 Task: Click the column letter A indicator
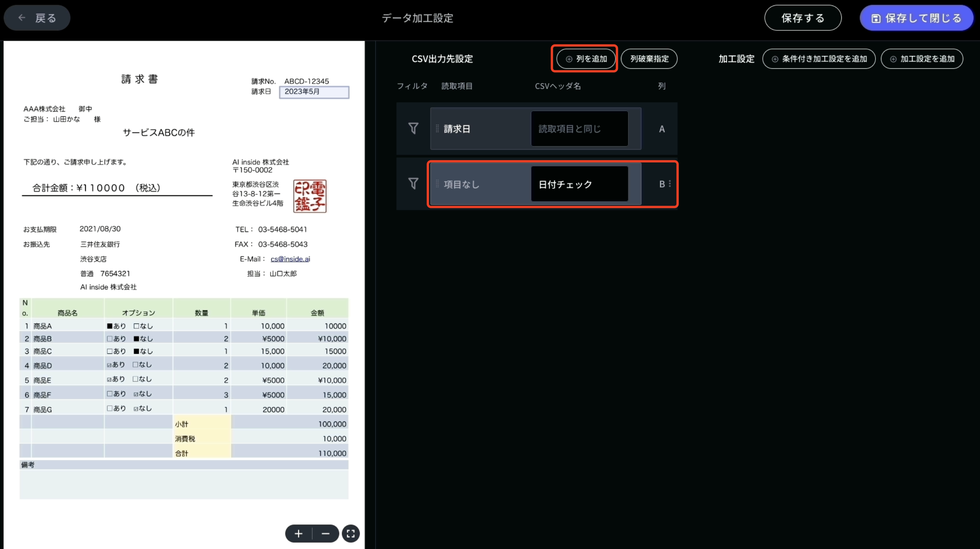[x=661, y=128]
